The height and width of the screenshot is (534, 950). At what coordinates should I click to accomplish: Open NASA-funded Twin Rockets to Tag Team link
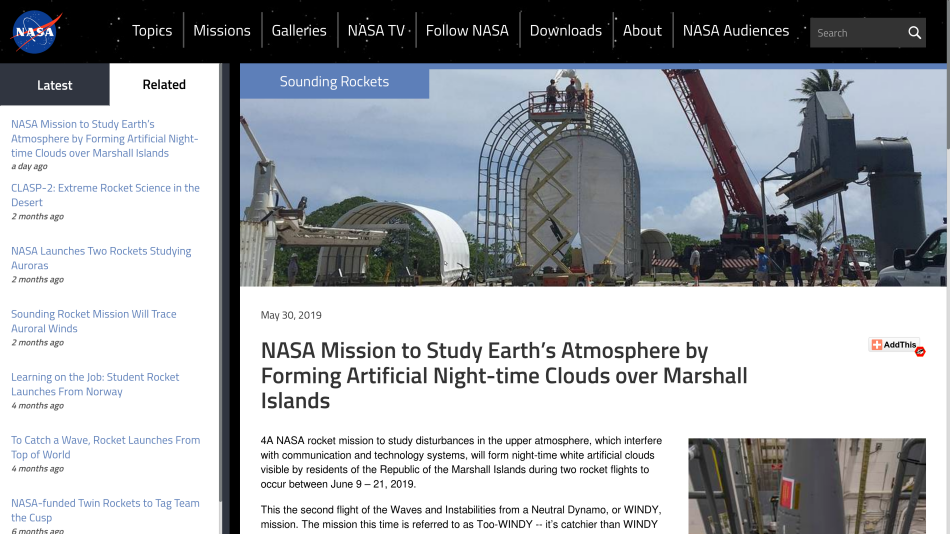[105, 510]
